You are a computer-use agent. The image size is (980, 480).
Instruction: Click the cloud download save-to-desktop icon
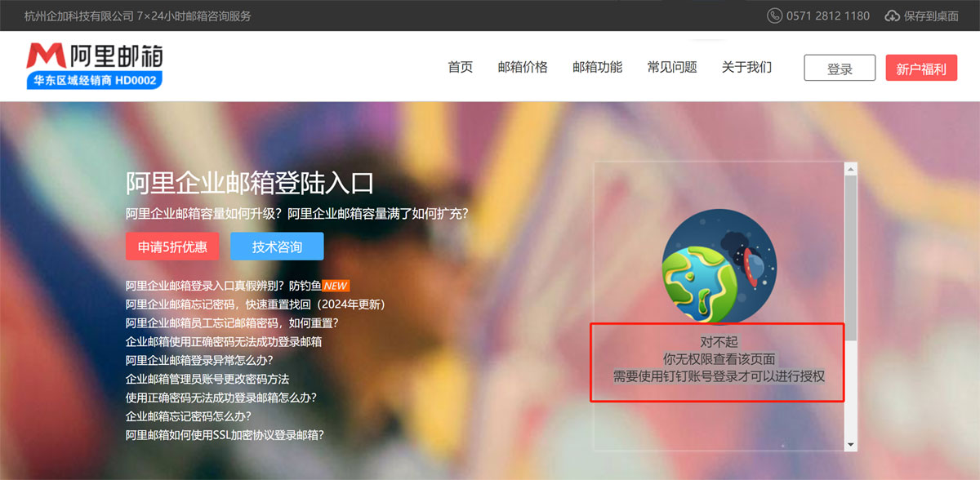point(892,16)
